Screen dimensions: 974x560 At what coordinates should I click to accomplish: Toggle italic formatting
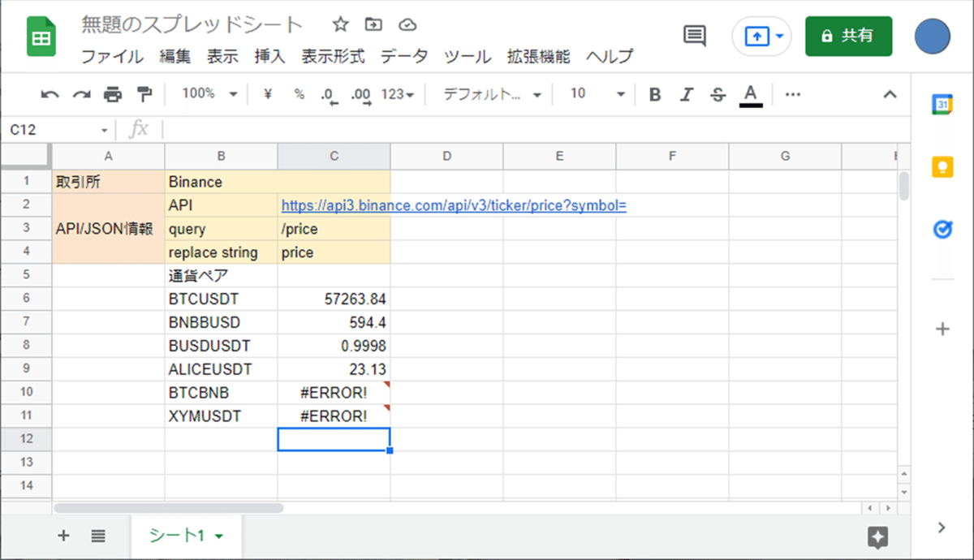pos(686,94)
